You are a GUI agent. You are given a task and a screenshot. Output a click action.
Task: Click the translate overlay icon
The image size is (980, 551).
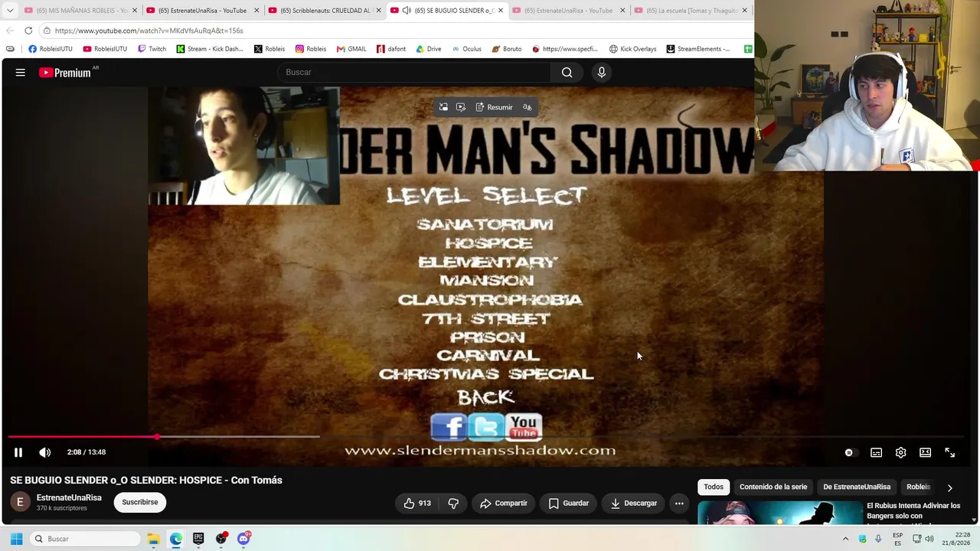pyautogui.click(x=528, y=107)
